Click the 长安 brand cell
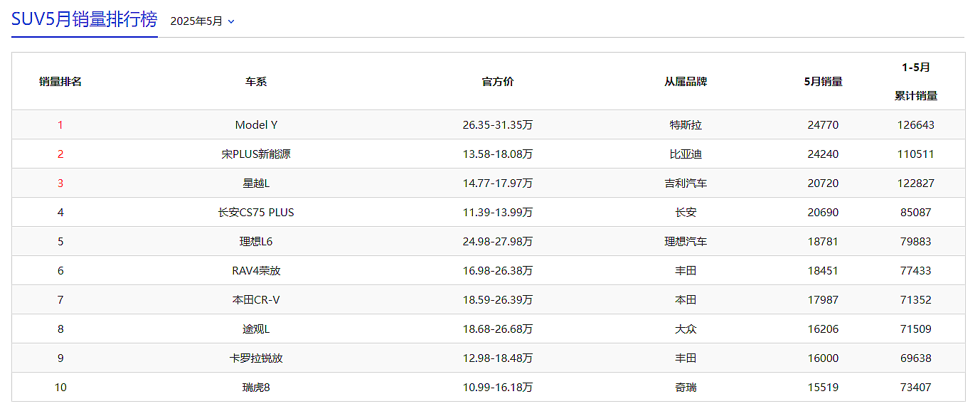This screenshot has width=980, height=416. (x=686, y=213)
